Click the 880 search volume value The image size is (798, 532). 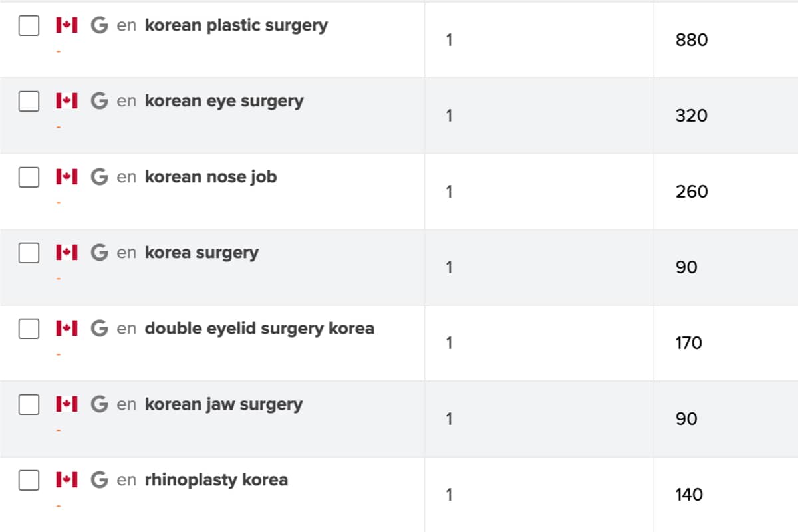coord(692,40)
